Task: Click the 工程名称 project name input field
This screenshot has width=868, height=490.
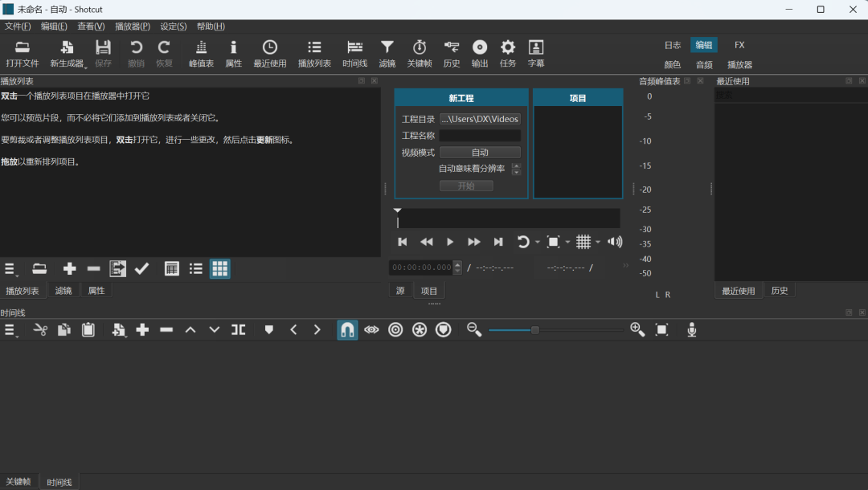Action: pos(480,136)
